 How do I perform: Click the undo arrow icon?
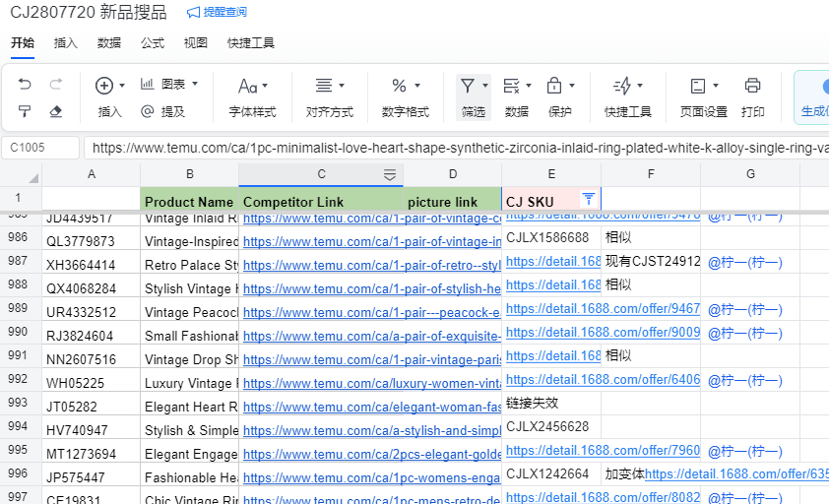tap(26, 86)
